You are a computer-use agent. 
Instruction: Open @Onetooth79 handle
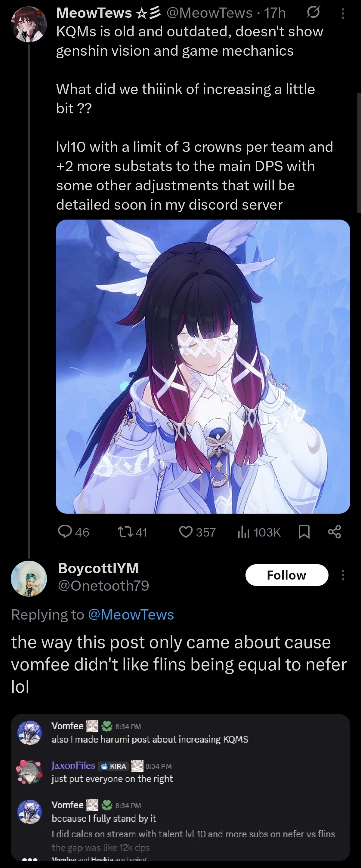pyautogui.click(x=103, y=586)
